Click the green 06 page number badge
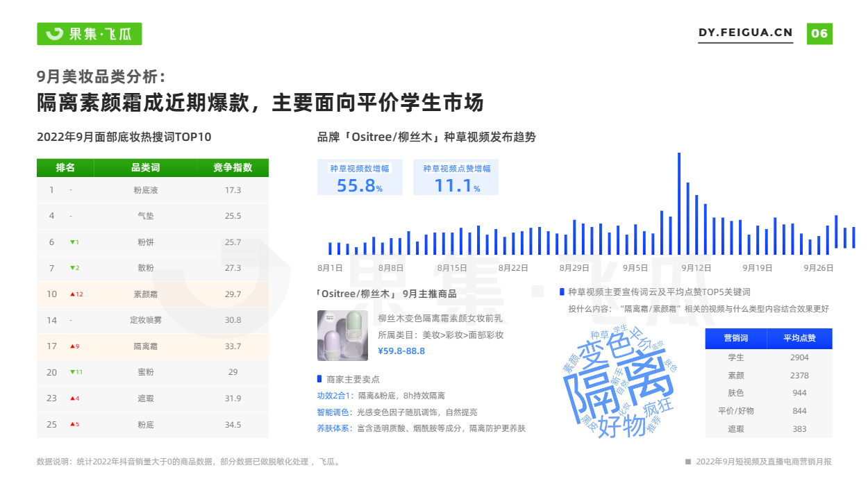Screen dimensions: 868x488 (819, 33)
